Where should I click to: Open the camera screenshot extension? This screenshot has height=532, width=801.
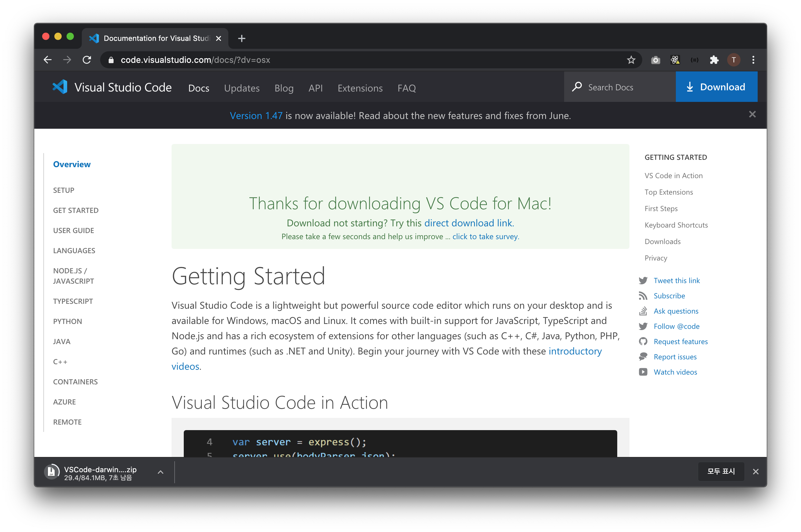tap(655, 60)
